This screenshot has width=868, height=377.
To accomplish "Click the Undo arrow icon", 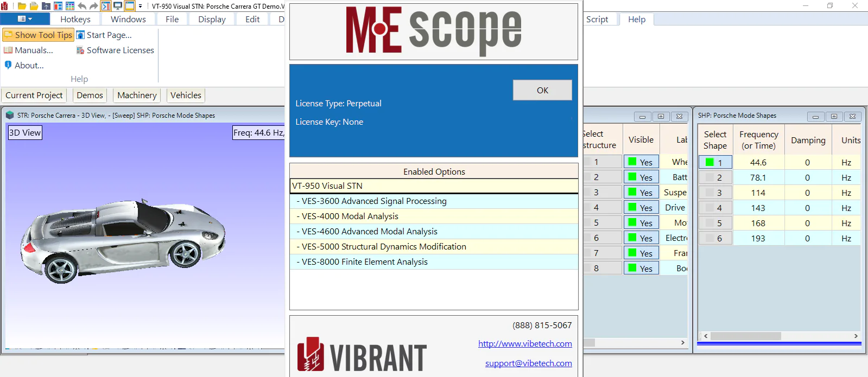I will coord(82,6).
